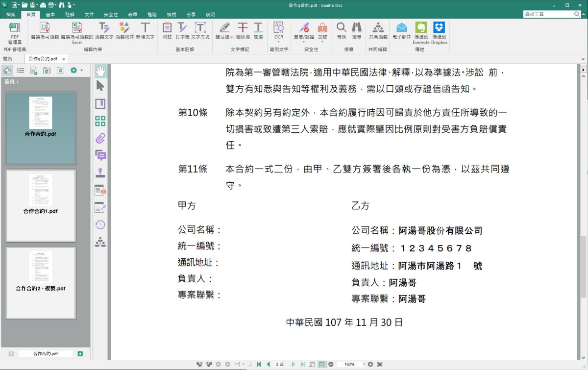Switch to the 註解 ribbon tab

[x=70, y=15]
